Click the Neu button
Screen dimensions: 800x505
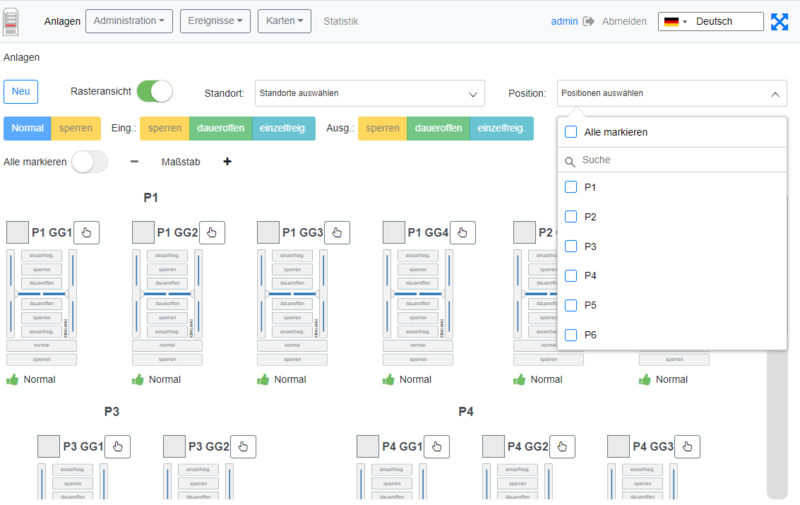21,92
